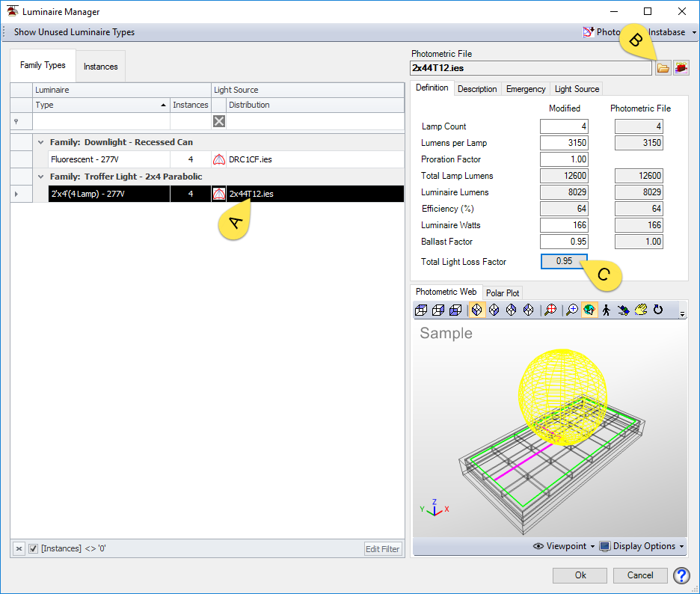Clear the filter with the X button
Screen dimensions: 700x594
(17, 548)
